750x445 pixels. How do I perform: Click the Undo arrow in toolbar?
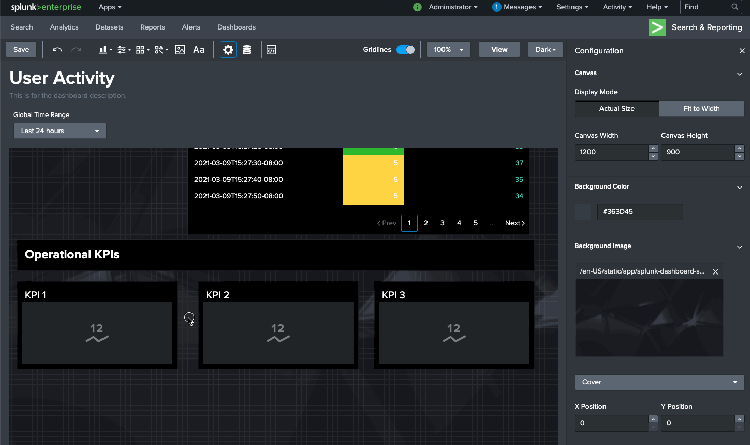pyautogui.click(x=57, y=49)
